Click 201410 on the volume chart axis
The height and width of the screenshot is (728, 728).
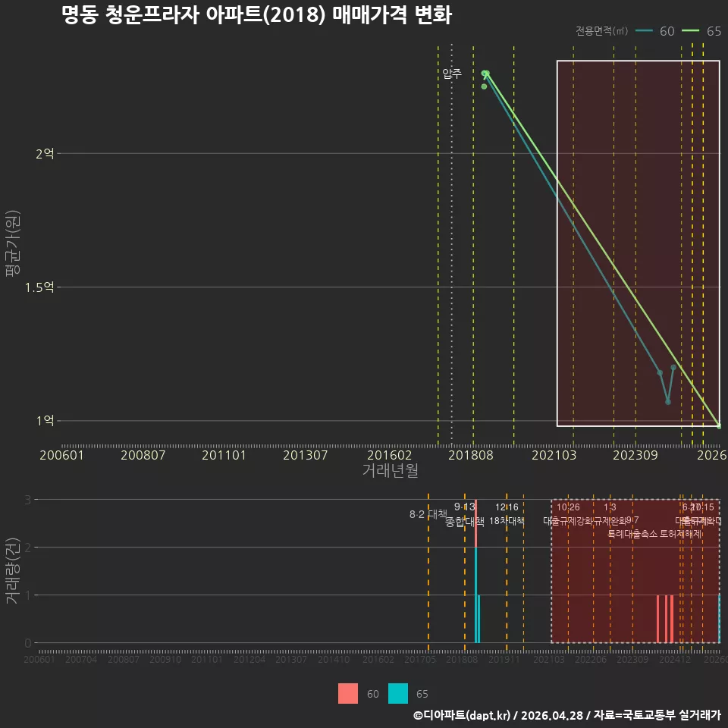coord(334,659)
